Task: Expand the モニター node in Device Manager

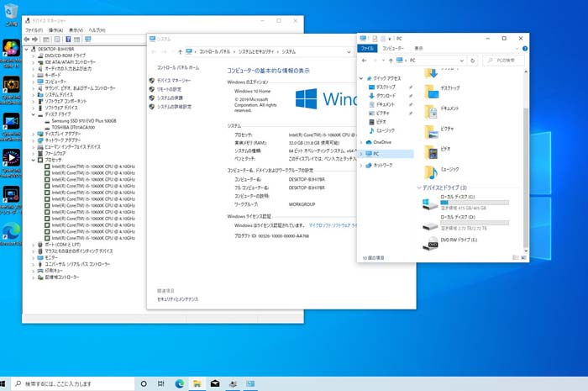Action: [x=34, y=258]
